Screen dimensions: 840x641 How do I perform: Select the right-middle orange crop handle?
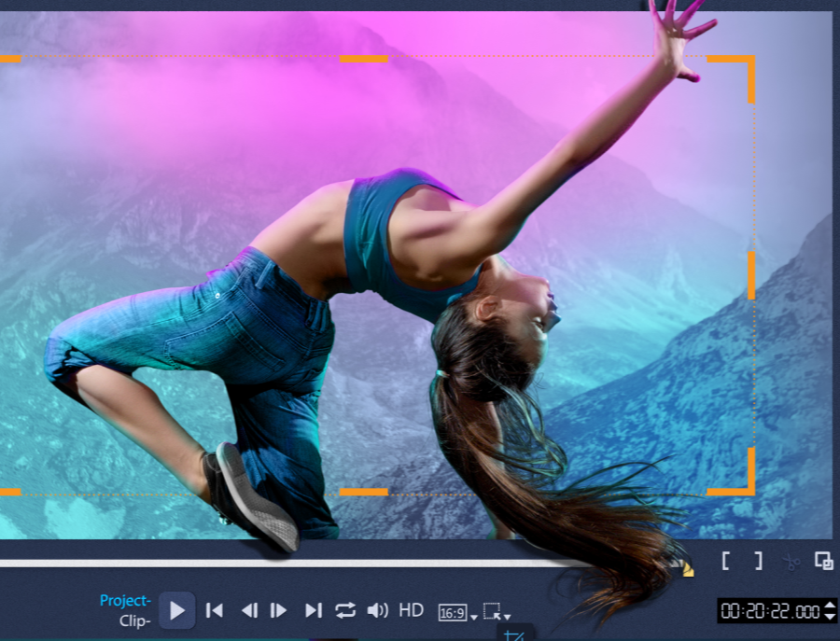(x=751, y=275)
